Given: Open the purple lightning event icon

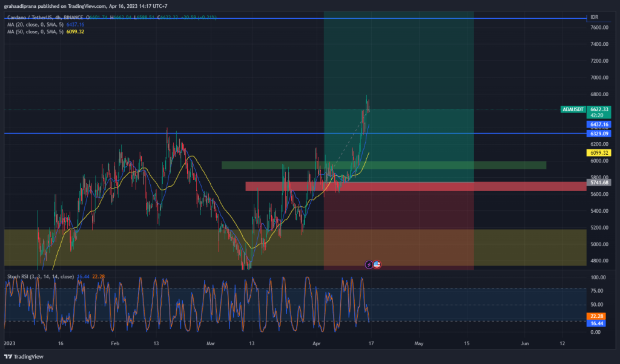Looking at the screenshot, I should 369,264.
